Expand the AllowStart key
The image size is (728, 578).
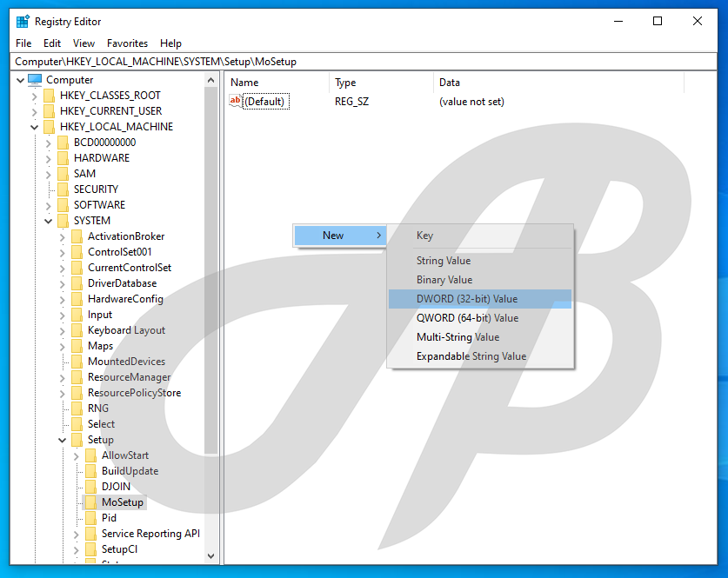coord(77,456)
